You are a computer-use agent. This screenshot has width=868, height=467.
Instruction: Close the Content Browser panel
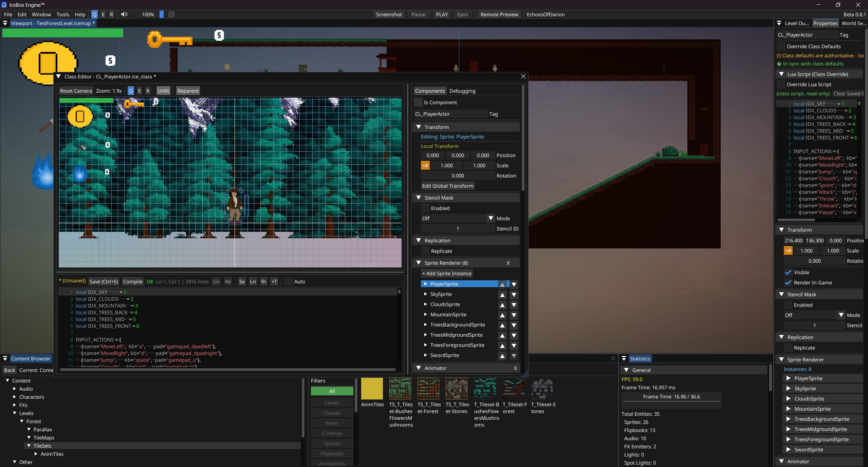click(x=613, y=359)
